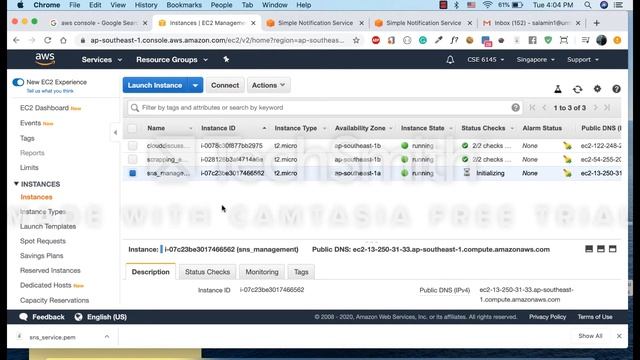Click the AWS logo home icon
The image size is (640, 360).
tap(45, 59)
